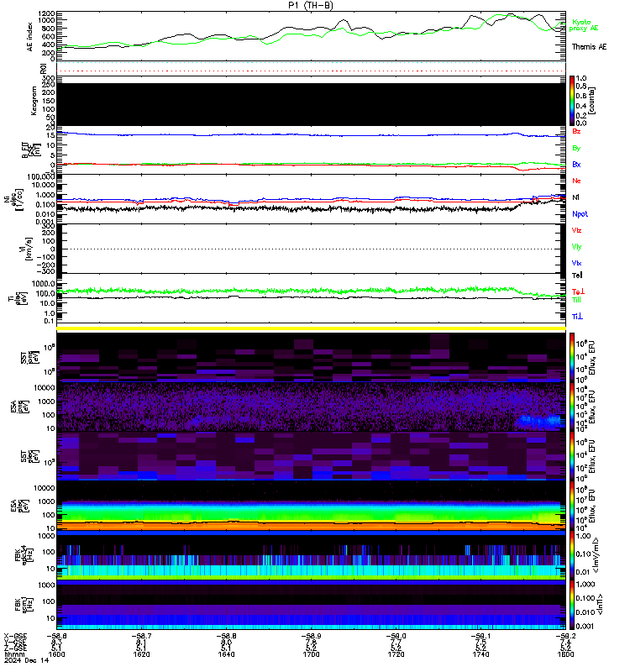Select the Kyoto proxy AE legend label

pos(583,25)
